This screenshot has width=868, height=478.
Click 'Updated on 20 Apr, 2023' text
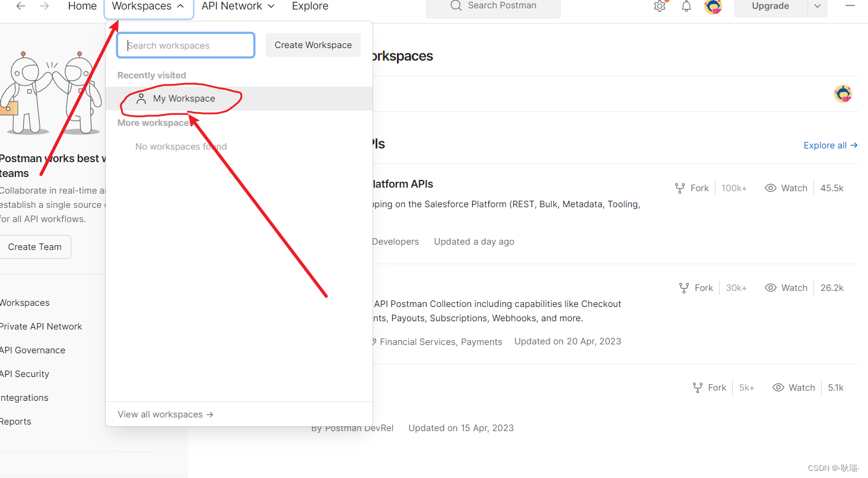click(568, 341)
